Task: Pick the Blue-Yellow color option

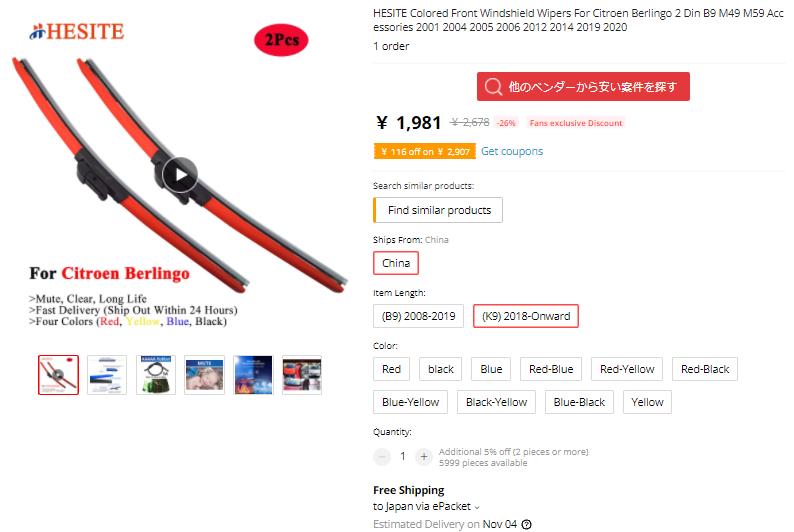Action: 410,402
